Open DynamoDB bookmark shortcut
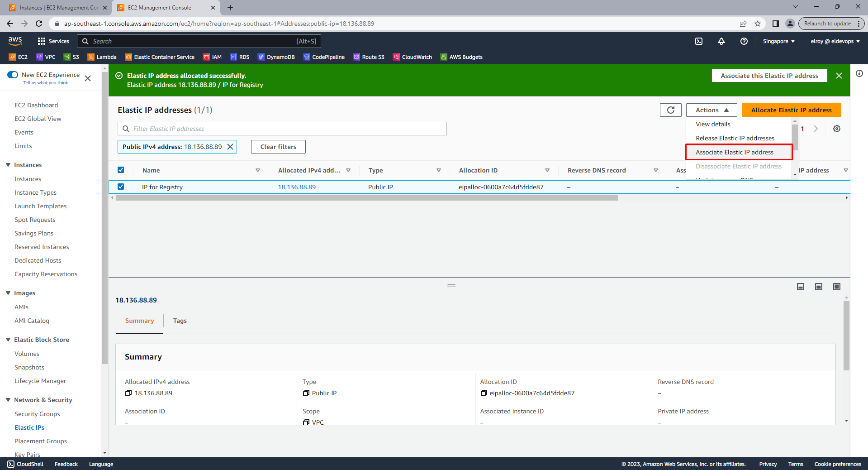This screenshot has height=470, width=868. coord(276,57)
